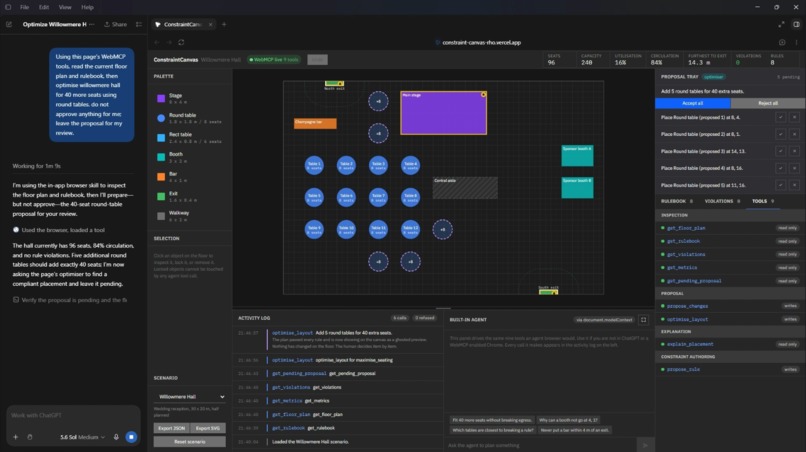Click the Reject all button
This screenshot has width=806, height=452.
coord(768,103)
